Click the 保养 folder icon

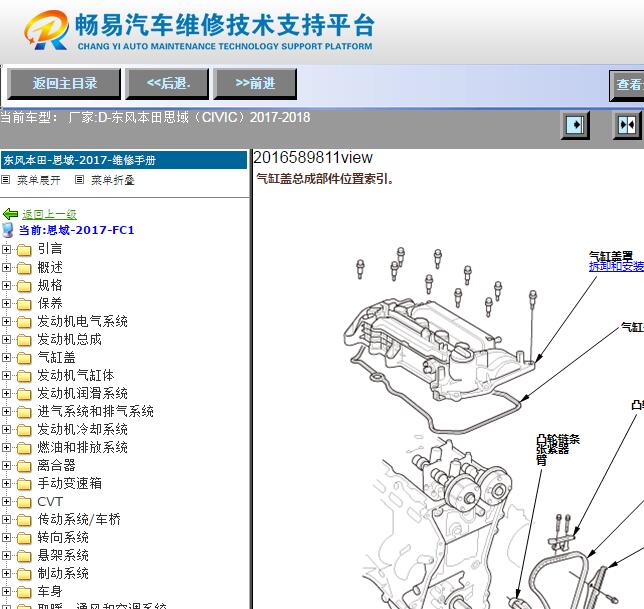pyautogui.click(x=24, y=304)
